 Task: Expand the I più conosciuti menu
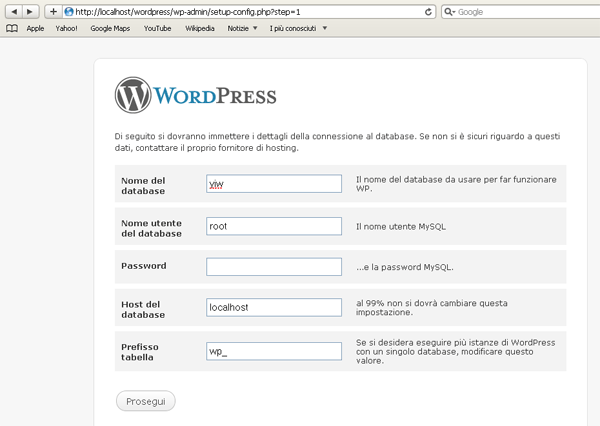(x=298, y=28)
